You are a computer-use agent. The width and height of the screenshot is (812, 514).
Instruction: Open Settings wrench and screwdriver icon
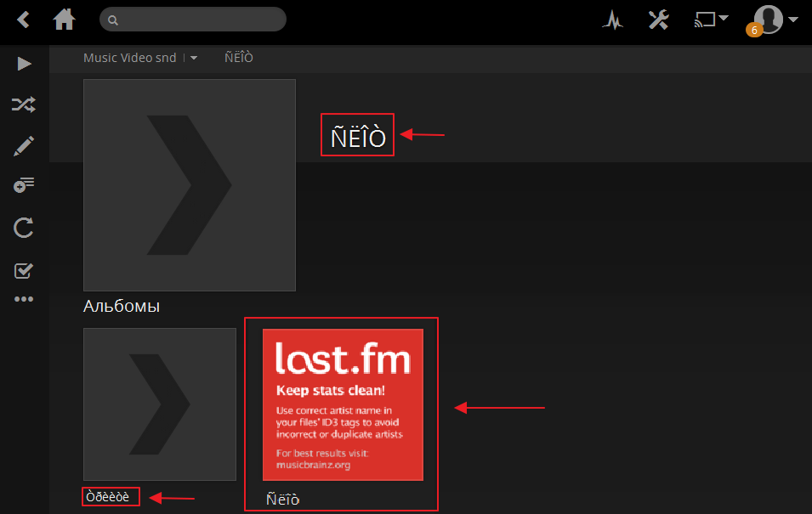(659, 20)
